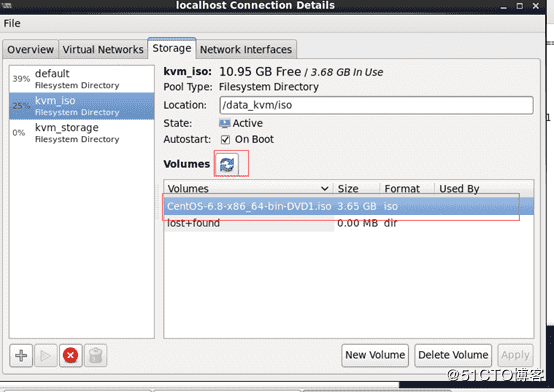
Task: Refresh the volume list icon
Action: (x=227, y=164)
